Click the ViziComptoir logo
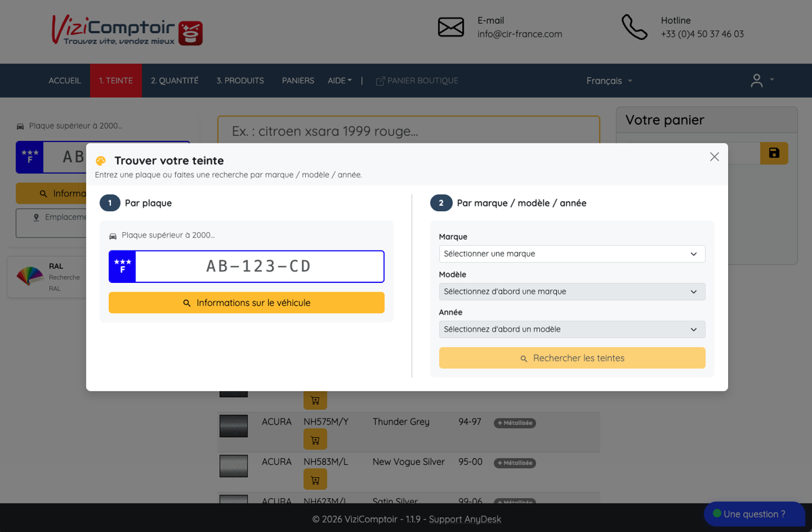The width and height of the screenshot is (812, 532). 127,31
